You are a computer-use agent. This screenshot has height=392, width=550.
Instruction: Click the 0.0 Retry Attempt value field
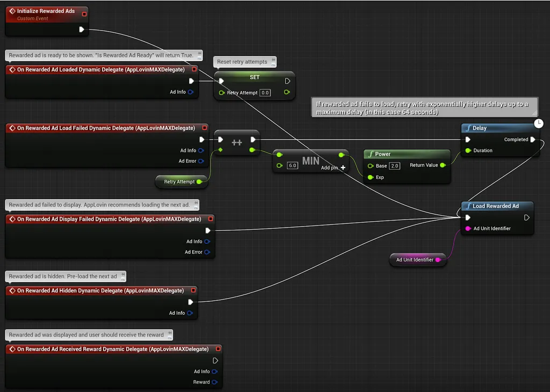pos(265,93)
